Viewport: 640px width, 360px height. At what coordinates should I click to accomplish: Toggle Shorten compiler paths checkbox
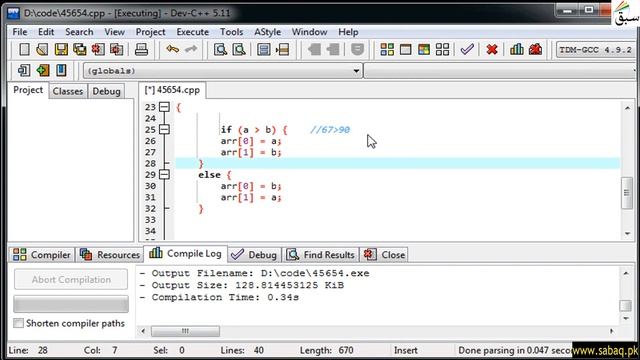[18, 323]
